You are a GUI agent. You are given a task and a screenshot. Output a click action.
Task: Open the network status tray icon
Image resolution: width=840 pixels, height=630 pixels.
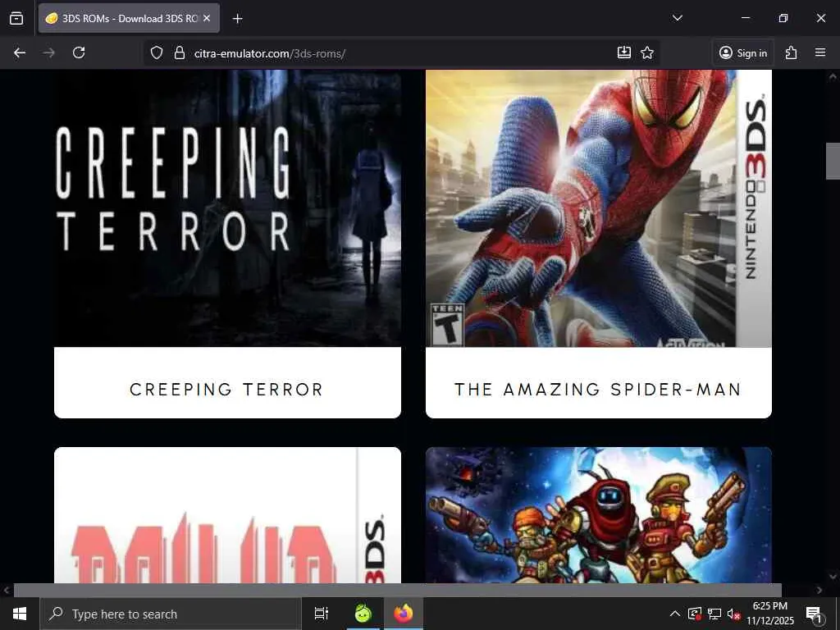714,614
